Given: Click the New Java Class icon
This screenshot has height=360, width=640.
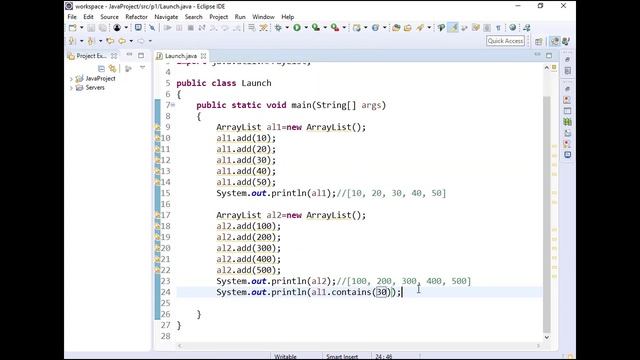Looking at the screenshot, I should [x=376, y=28].
